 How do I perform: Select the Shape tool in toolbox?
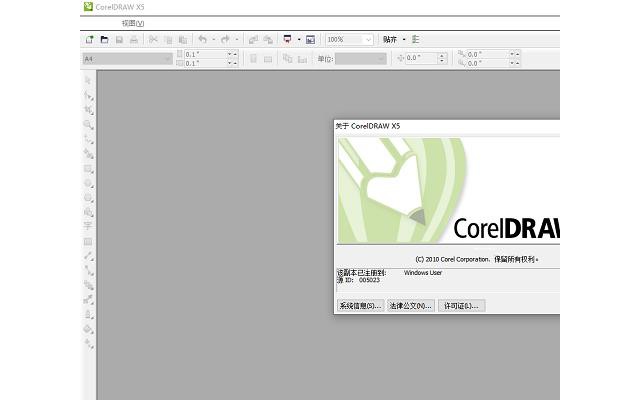[x=89, y=96]
